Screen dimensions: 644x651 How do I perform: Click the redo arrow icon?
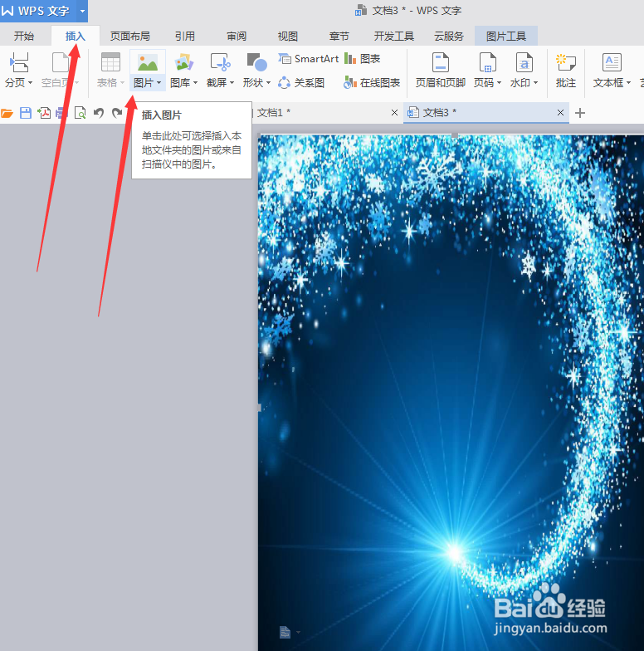(118, 113)
